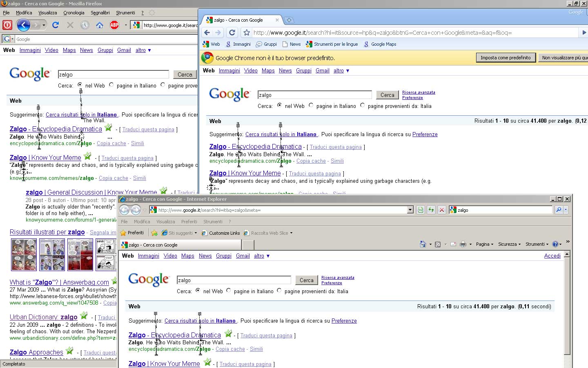Click 'Imposta come predefinito' in Chrome
588x368 pixels.
506,58
